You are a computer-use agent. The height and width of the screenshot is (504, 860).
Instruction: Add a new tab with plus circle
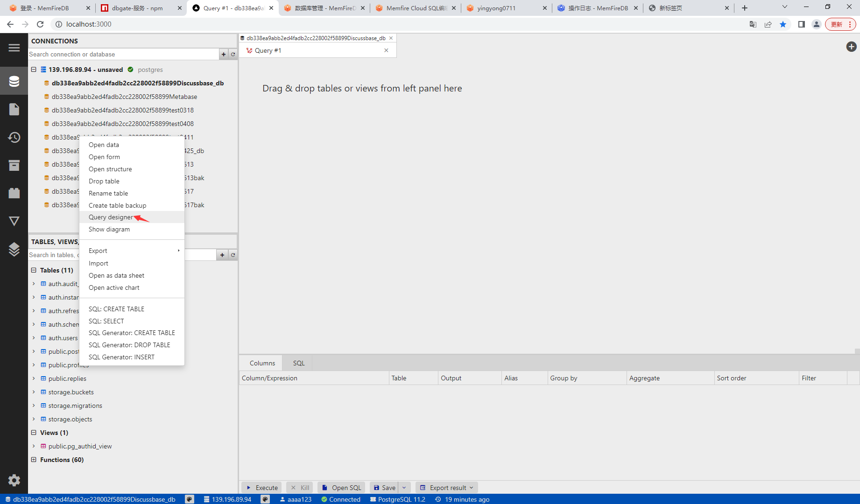tap(851, 47)
